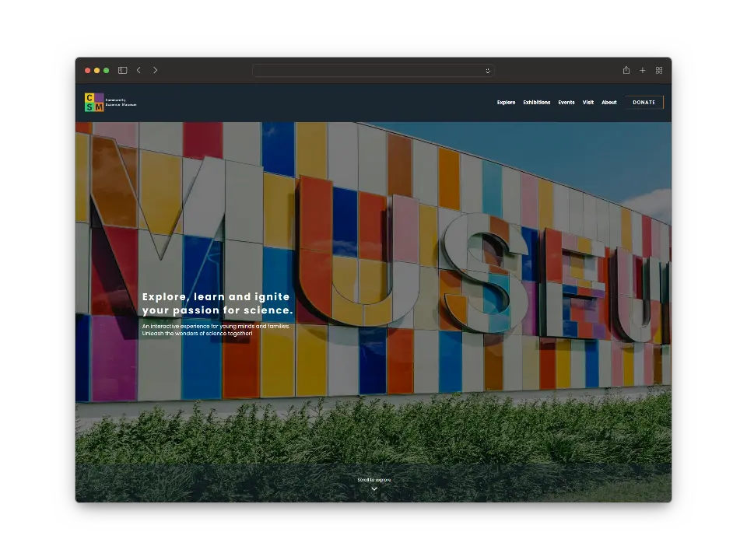Add a new tab with the plus icon

click(643, 71)
